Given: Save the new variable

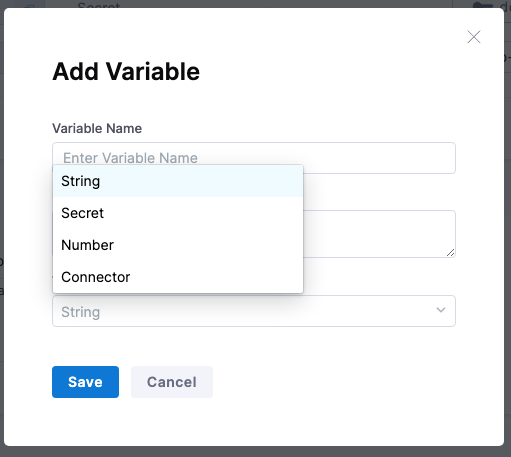Looking at the screenshot, I should click(85, 382).
